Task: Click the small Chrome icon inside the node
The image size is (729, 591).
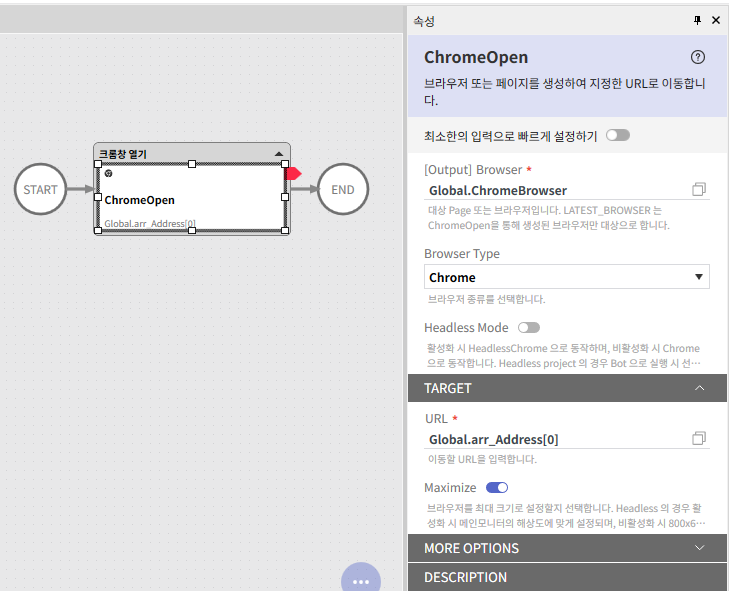Action: [108, 173]
